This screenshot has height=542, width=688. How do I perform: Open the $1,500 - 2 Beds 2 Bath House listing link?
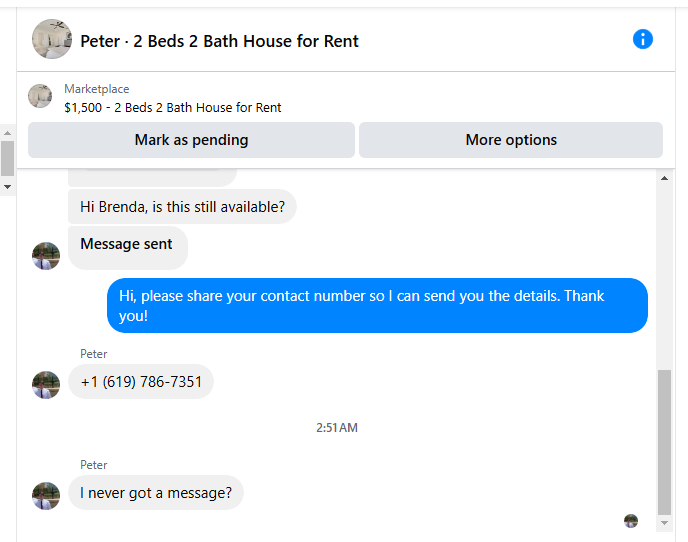coord(172,108)
